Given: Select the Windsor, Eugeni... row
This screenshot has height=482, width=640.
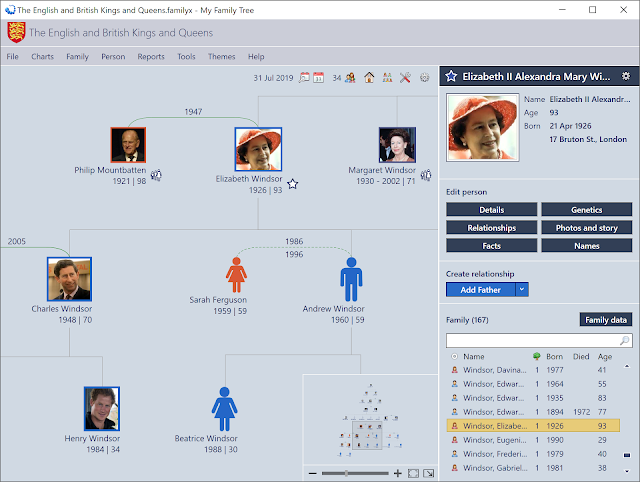Looking at the screenshot, I should coord(533,440).
